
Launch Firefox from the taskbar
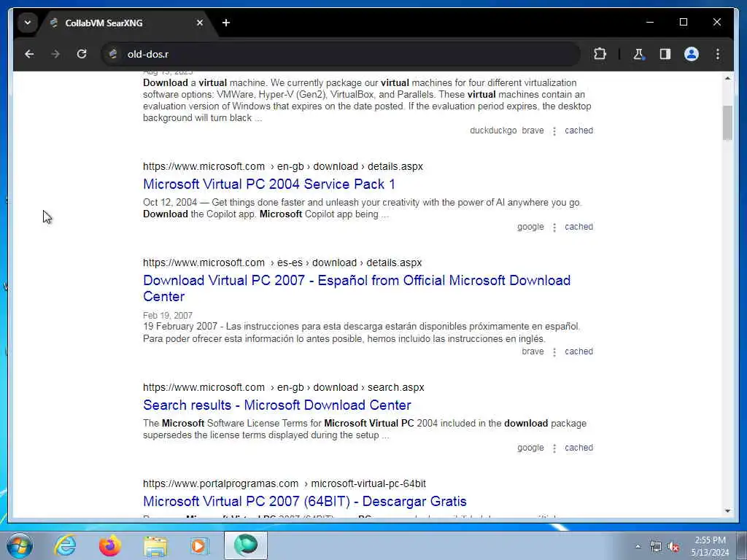pos(110,545)
